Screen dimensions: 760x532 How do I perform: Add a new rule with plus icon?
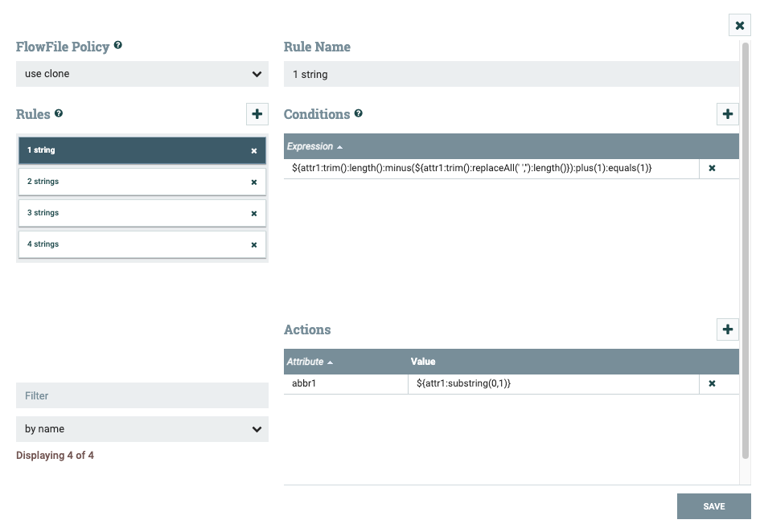pos(257,114)
